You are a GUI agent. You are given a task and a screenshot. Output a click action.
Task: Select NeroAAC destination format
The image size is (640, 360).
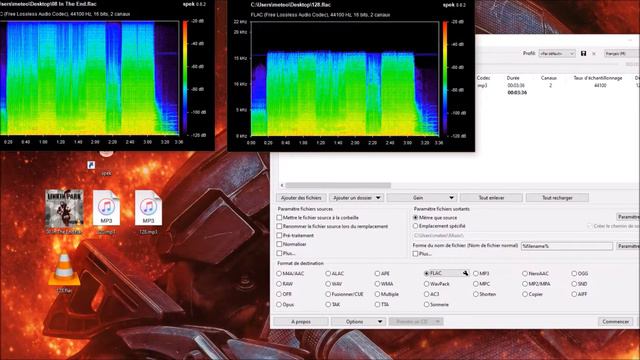coord(525,273)
